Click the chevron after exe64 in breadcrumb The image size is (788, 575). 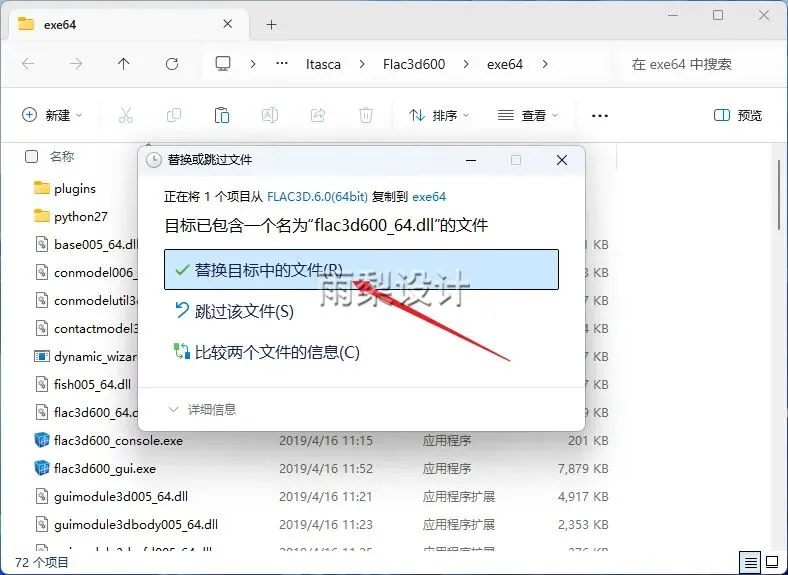tap(545, 64)
